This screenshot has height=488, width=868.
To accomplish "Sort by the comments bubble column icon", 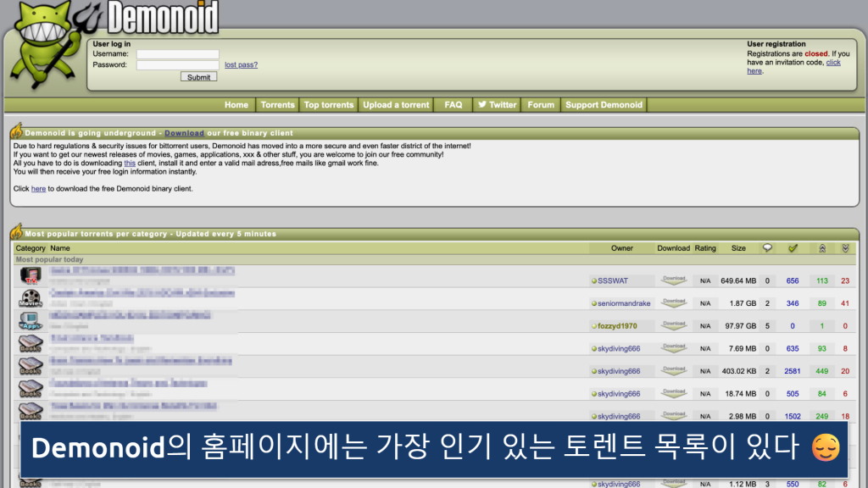I will point(767,248).
